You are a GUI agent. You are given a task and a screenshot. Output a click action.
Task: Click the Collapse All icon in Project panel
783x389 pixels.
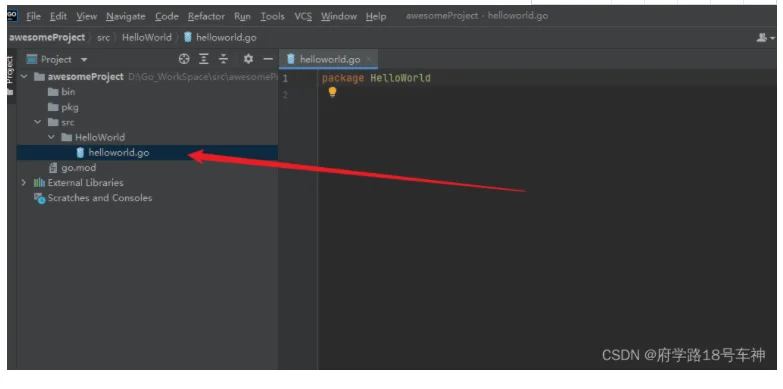tap(224, 59)
